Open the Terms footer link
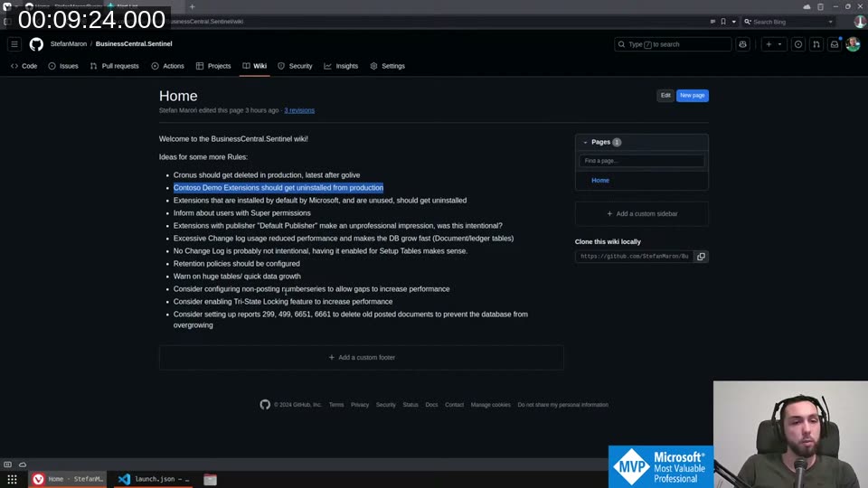The height and width of the screenshot is (488, 868). click(x=336, y=405)
